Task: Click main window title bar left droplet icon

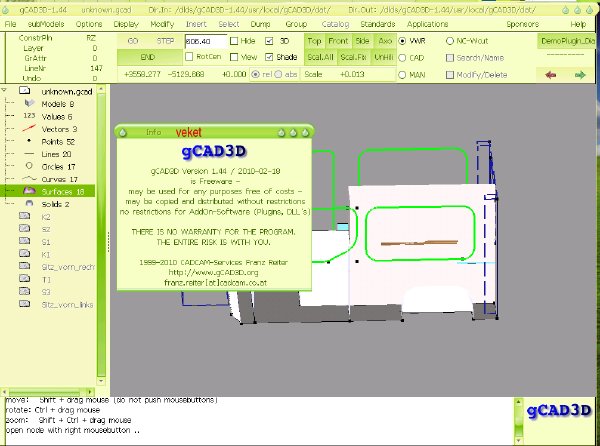Action: coord(5,10)
